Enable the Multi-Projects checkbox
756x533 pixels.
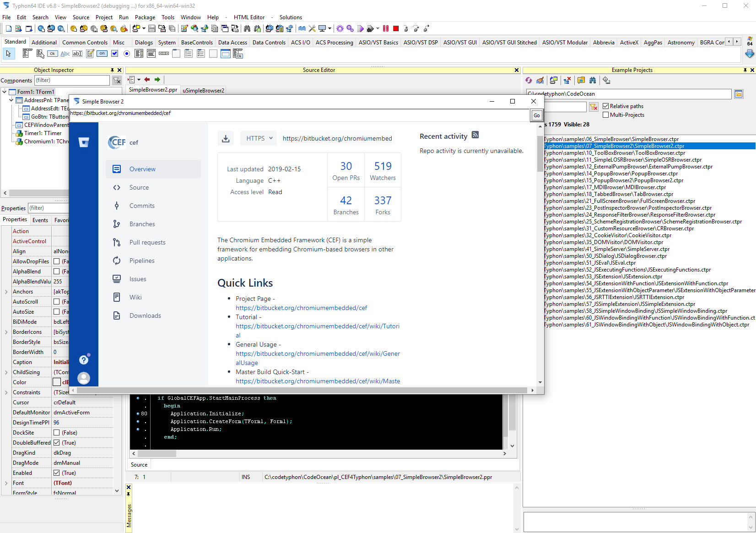point(606,115)
